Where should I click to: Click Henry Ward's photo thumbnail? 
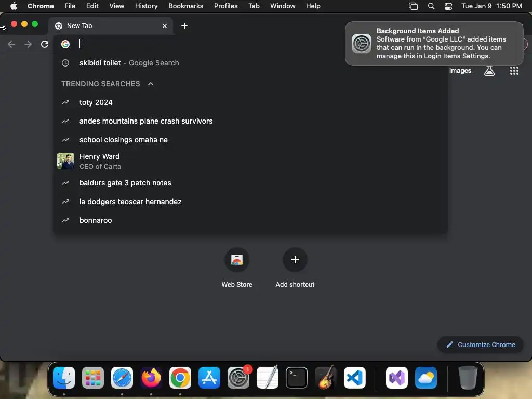[65, 161]
